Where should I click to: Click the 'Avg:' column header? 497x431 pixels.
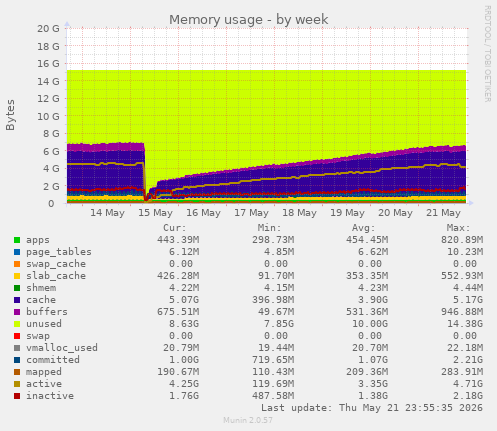(x=364, y=228)
